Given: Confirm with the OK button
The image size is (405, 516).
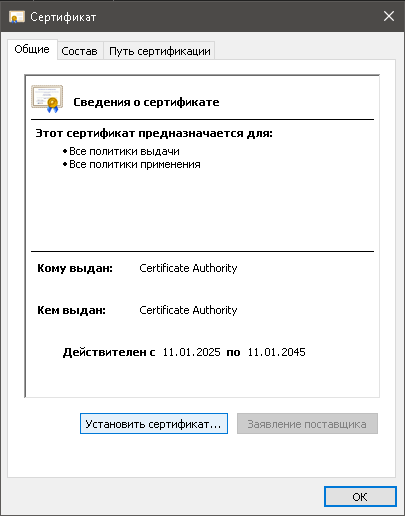Looking at the screenshot, I should (x=360, y=497).
